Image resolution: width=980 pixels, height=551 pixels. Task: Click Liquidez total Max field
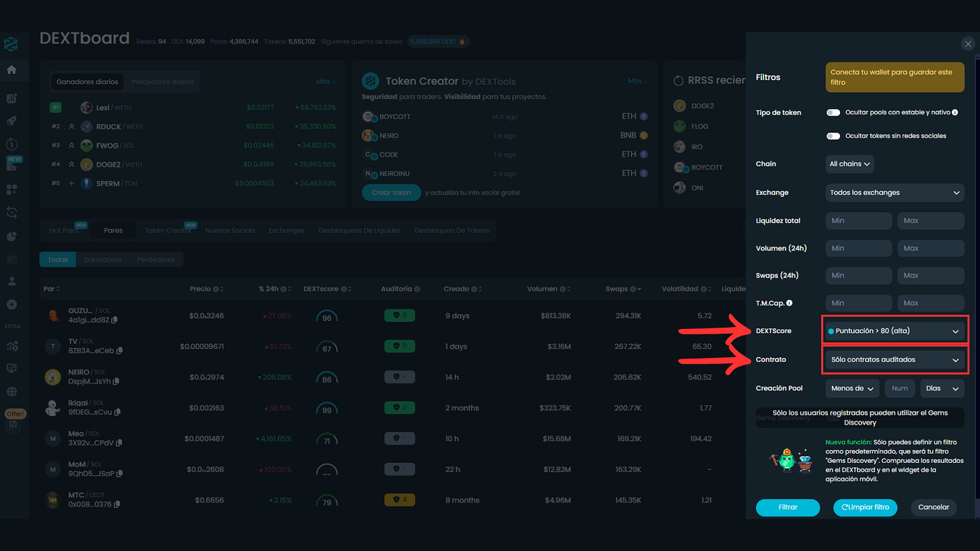tap(931, 221)
